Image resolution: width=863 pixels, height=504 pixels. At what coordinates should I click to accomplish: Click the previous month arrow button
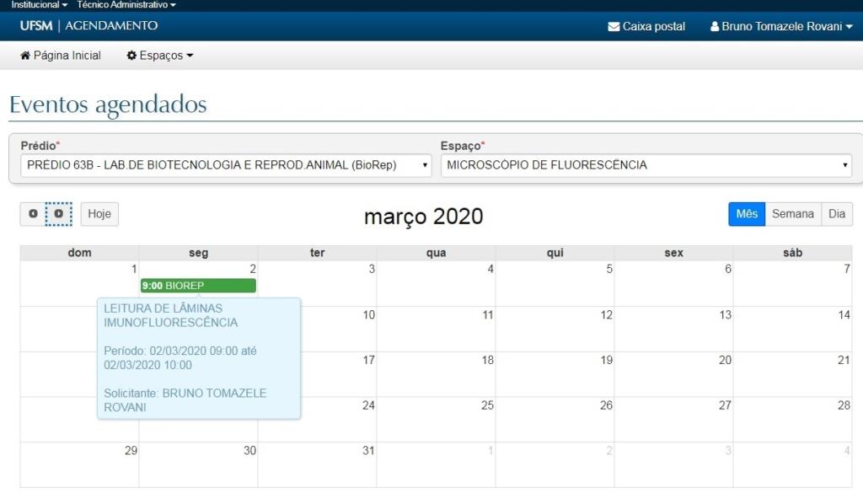click(33, 214)
